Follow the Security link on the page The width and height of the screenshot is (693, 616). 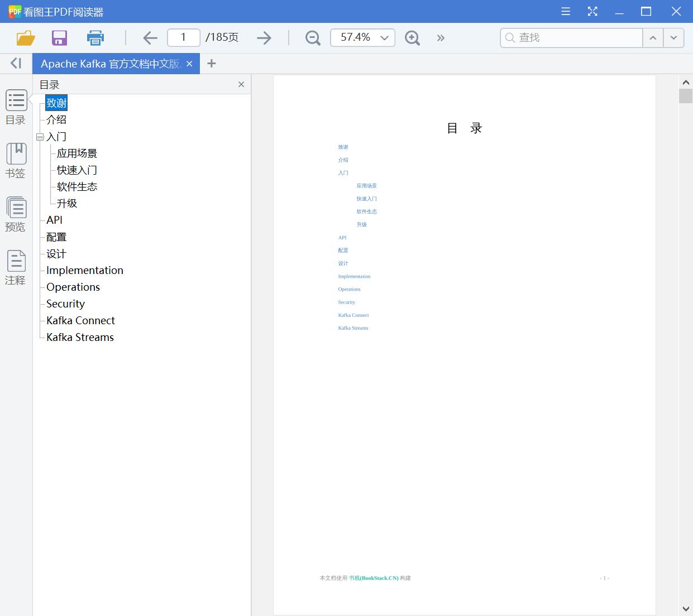click(346, 302)
